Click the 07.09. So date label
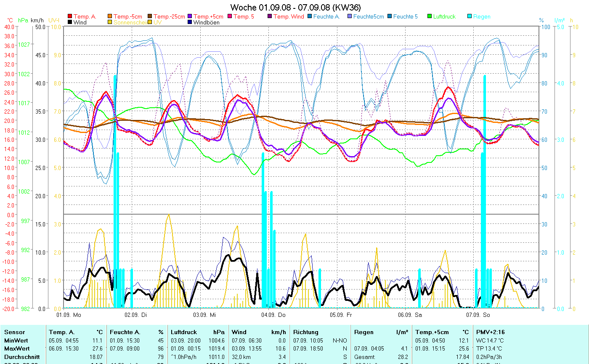Image resolution: width=589 pixels, height=364 pixels. [478, 314]
